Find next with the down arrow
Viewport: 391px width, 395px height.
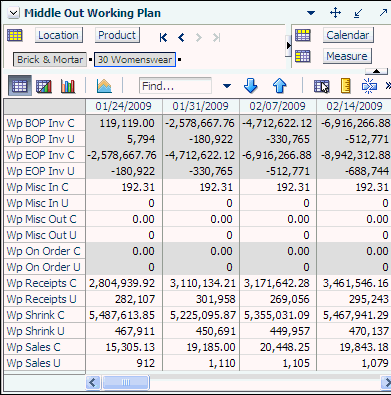coord(251,86)
